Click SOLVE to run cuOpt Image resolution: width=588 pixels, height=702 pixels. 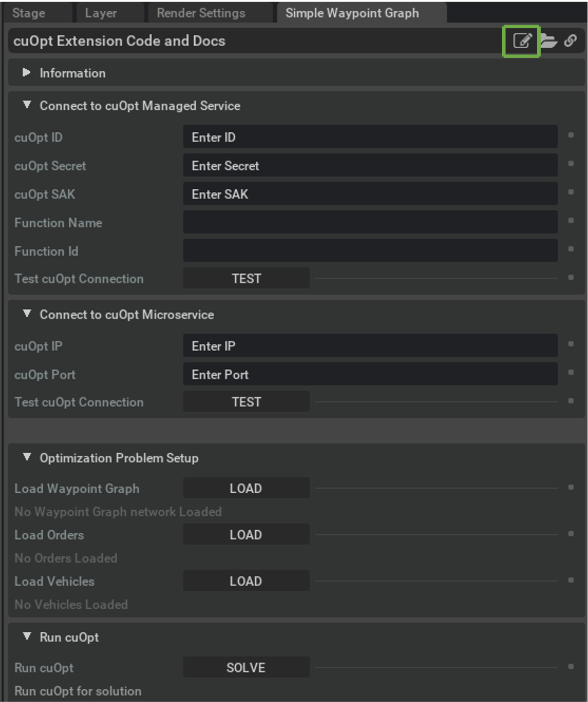246,667
